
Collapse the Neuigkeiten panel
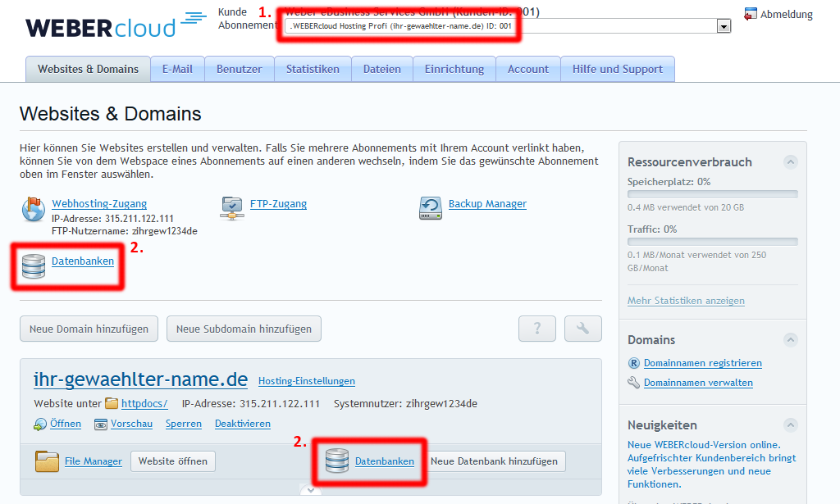point(791,425)
